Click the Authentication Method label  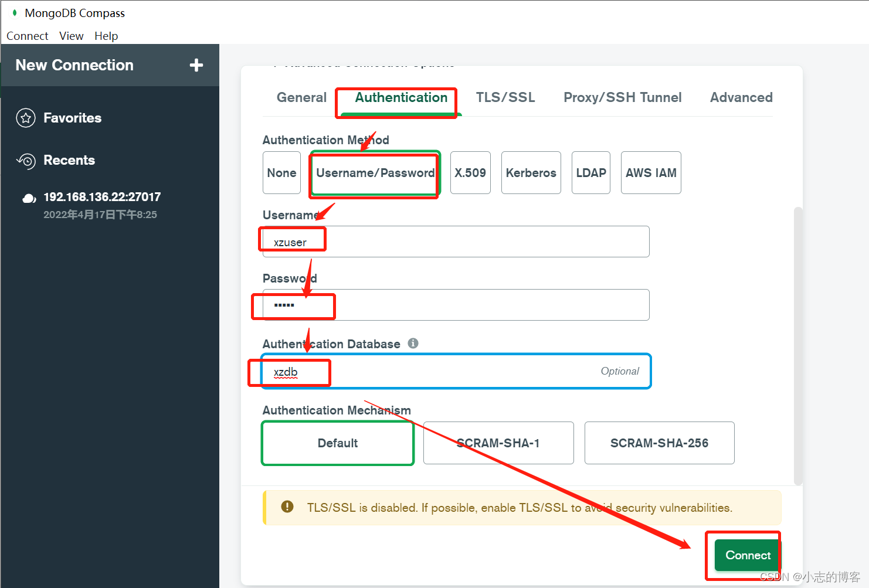pyautogui.click(x=326, y=140)
